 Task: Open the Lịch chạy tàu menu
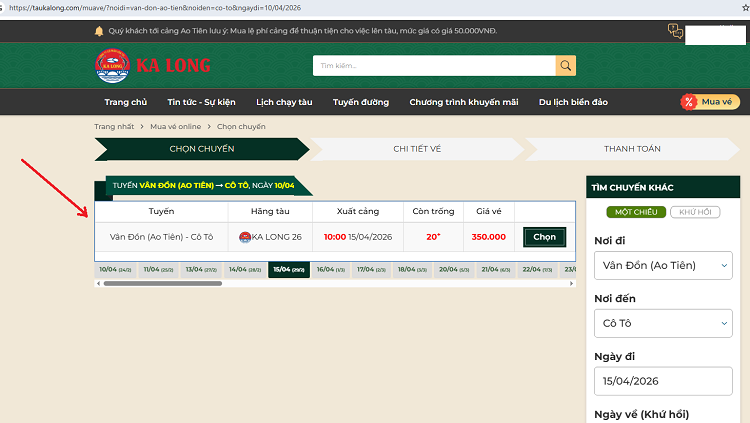point(284,102)
